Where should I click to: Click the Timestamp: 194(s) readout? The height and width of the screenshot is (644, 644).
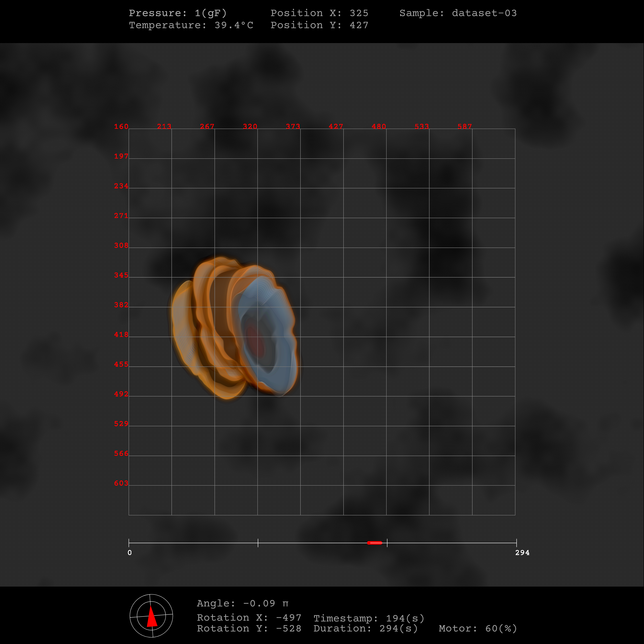click(x=369, y=618)
